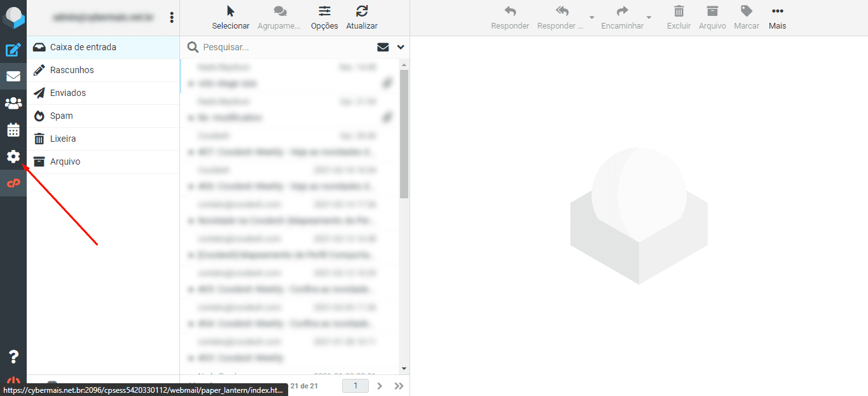Open the Calendar in the sidebar
This screenshot has width=868, height=396.
[13, 130]
